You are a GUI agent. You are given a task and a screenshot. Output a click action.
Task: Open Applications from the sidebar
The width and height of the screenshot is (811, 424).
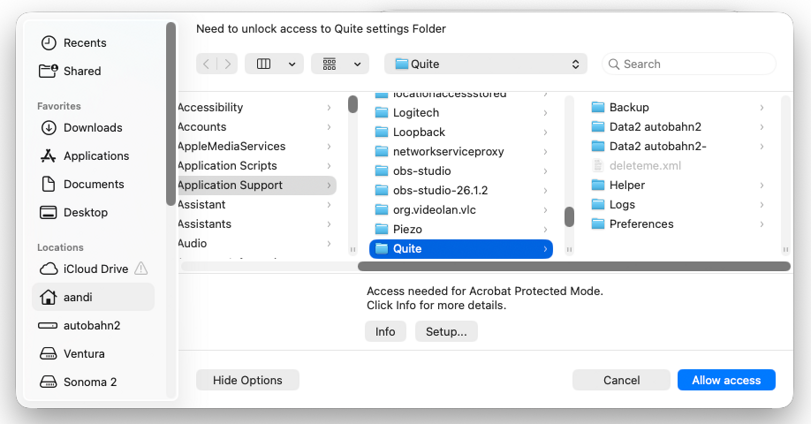tap(85, 156)
